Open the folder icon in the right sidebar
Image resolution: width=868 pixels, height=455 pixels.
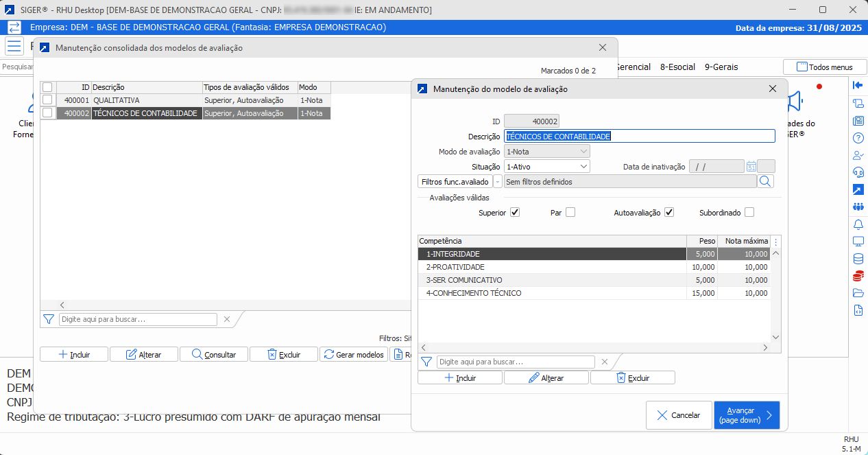click(858, 293)
